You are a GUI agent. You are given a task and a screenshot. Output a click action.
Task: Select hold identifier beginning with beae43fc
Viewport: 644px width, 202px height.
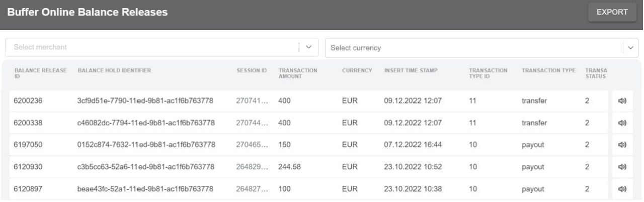[145, 189]
